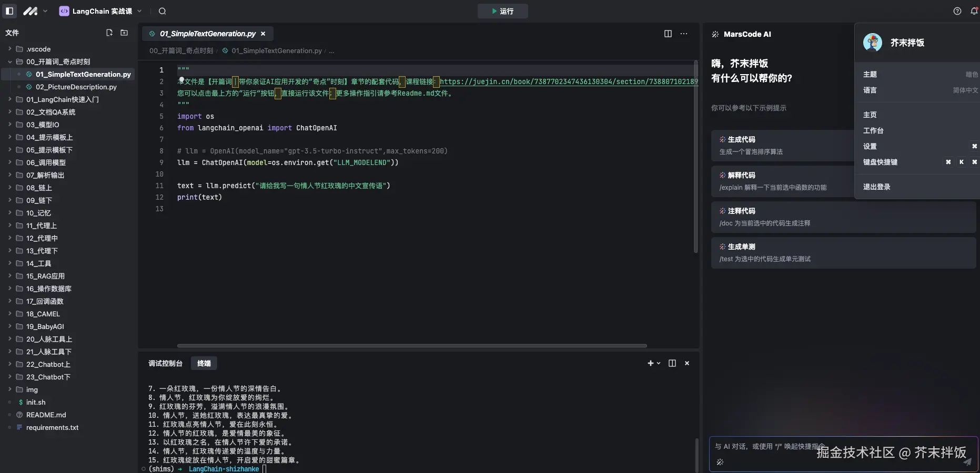Screen dimensions: 980x473
Task: Click 退出登录 to log out
Action: coord(876,187)
